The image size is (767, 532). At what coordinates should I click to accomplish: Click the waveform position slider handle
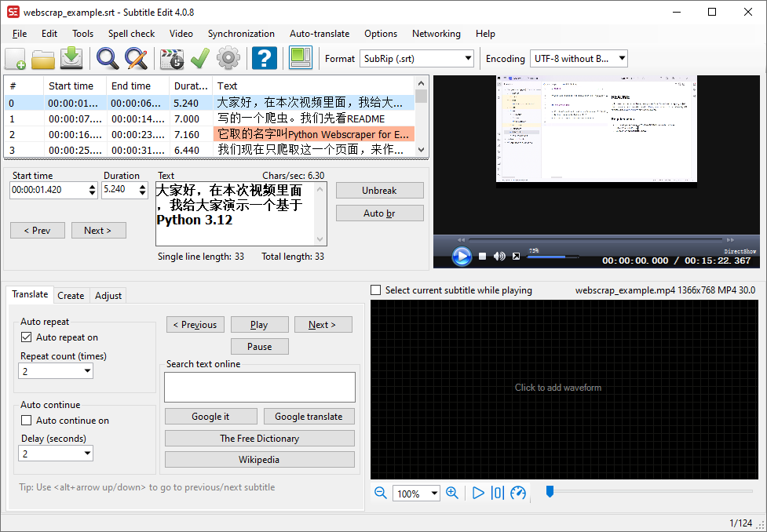tap(550, 491)
